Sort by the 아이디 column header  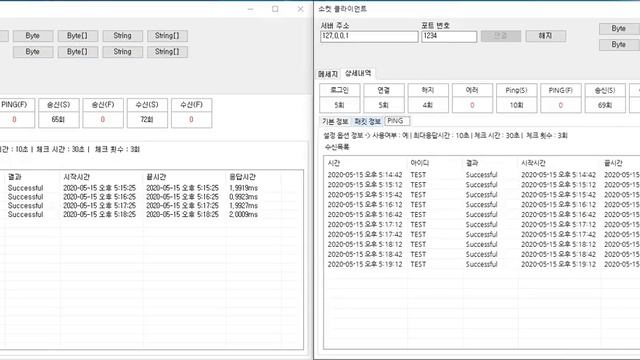pos(436,163)
